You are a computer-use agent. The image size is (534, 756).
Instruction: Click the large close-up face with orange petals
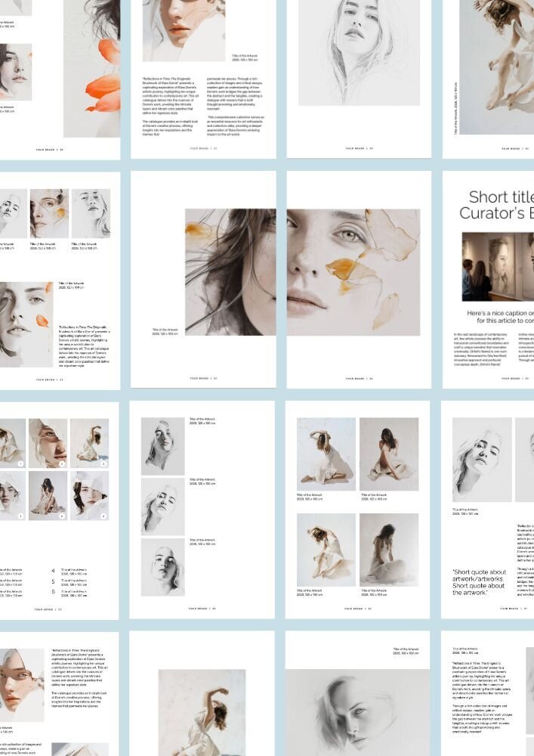pyautogui.click(x=353, y=272)
